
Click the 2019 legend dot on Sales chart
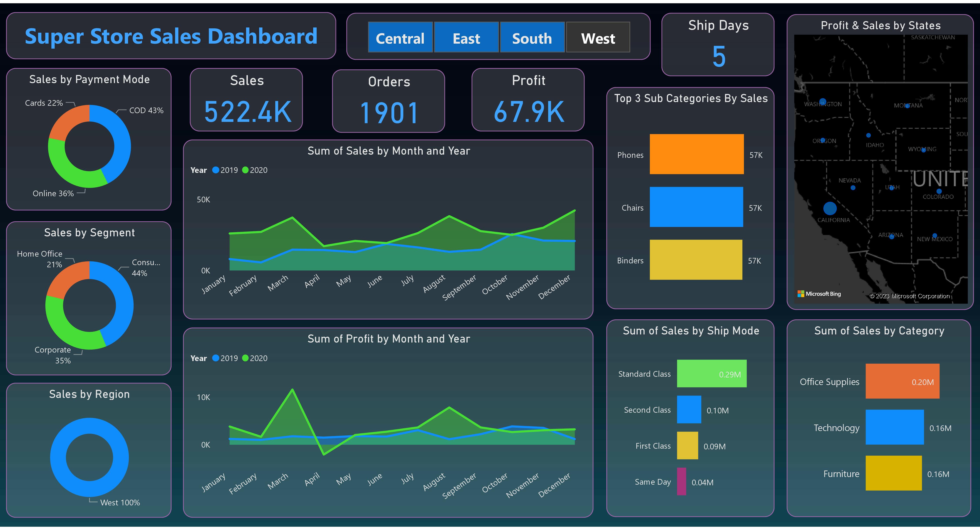click(216, 170)
